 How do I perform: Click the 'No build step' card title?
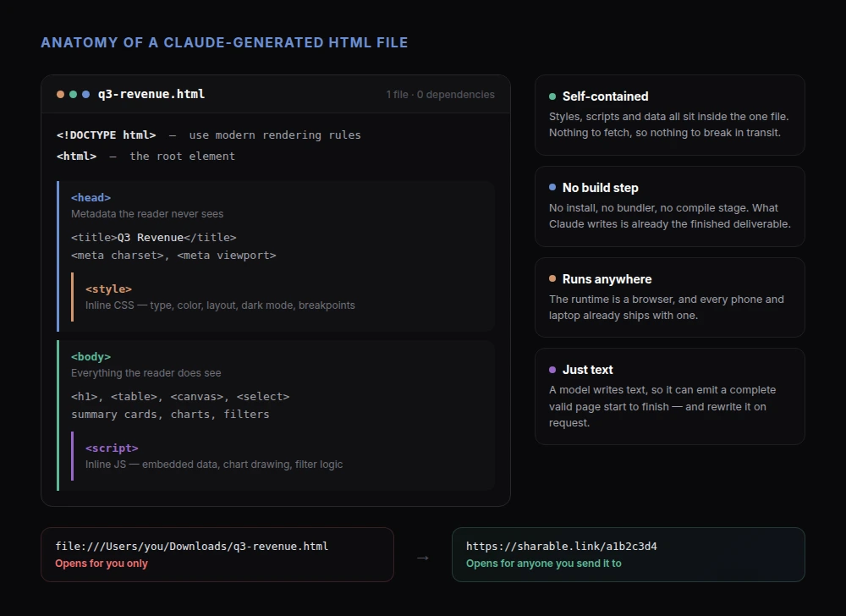[x=601, y=188]
